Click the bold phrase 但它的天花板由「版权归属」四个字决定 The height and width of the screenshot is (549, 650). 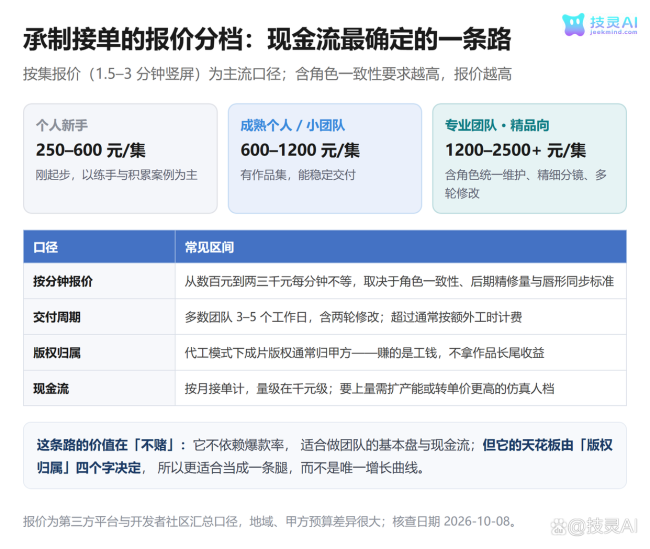coord(325,457)
